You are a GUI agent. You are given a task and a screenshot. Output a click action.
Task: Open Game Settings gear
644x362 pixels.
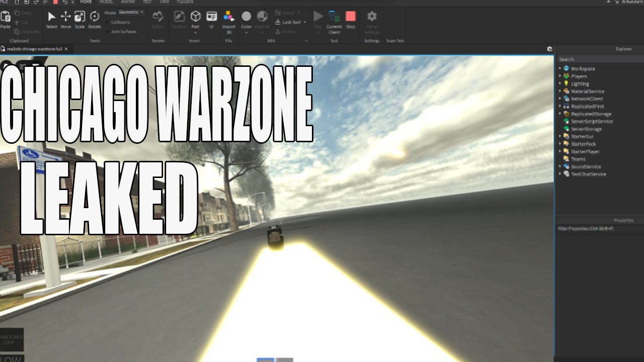pyautogui.click(x=372, y=16)
